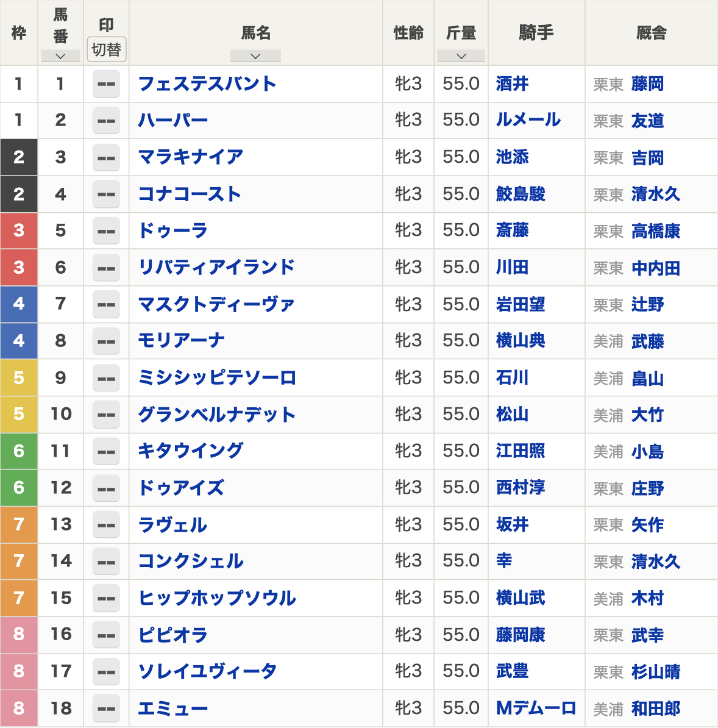Set mark selector for フェステスバント row
This screenshot has width=718, height=728.
click(x=106, y=84)
